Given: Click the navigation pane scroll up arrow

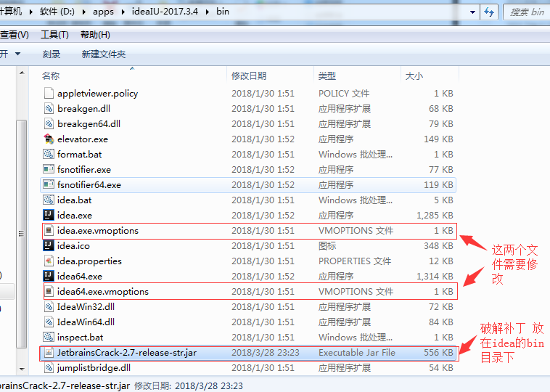Looking at the screenshot, I should (x=22, y=73).
